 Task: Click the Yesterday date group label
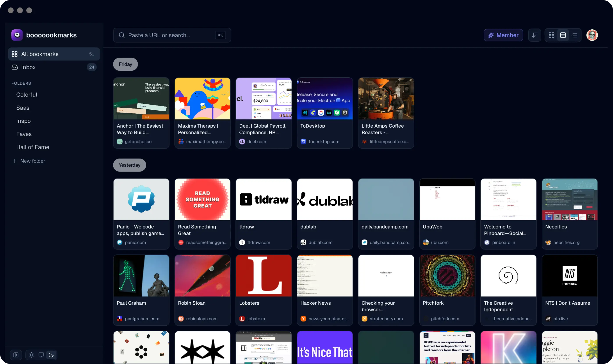click(x=130, y=165)
